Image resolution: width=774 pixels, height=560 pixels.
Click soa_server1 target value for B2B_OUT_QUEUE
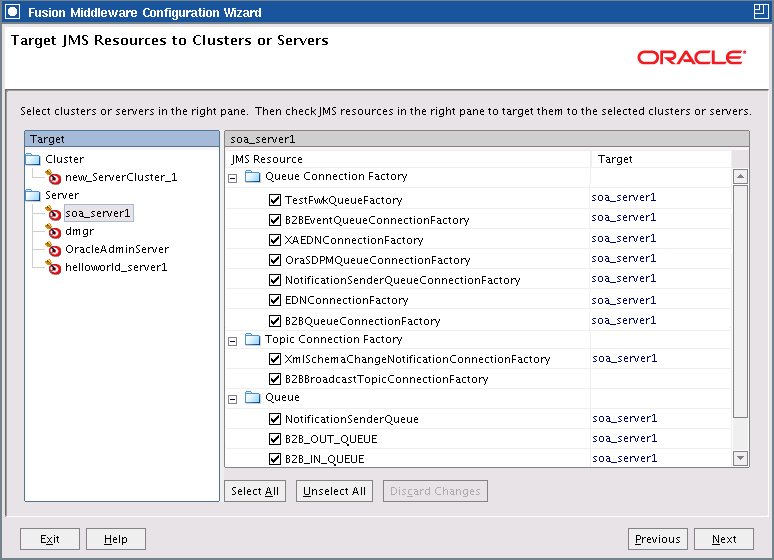pyautogui.click(x=625, y=439)
